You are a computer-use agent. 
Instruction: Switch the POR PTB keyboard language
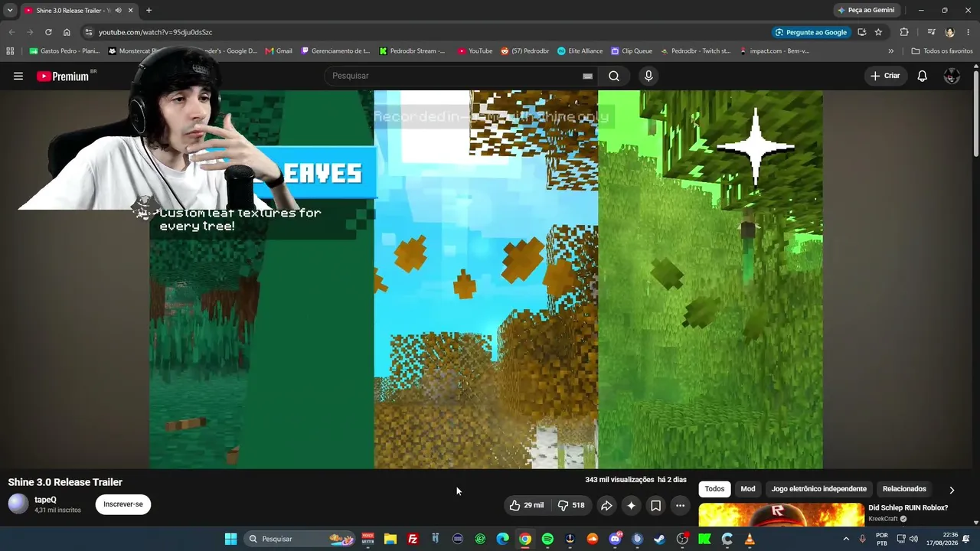[x=882, y=539]
